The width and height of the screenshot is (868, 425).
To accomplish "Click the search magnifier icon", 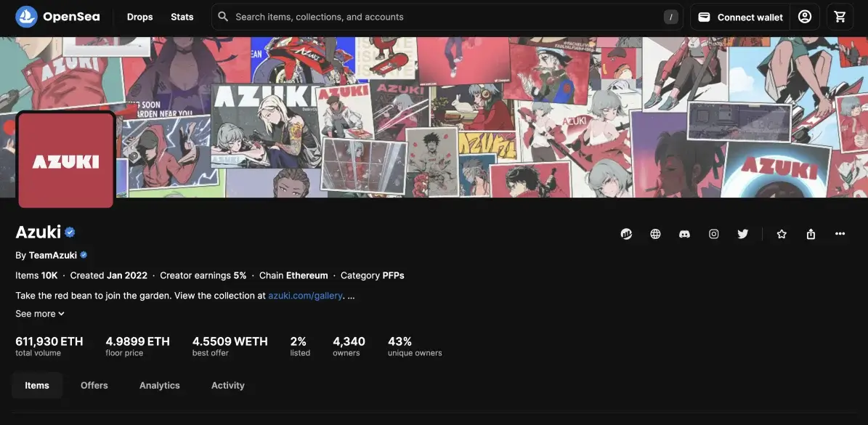I will (x=223, y=17).
